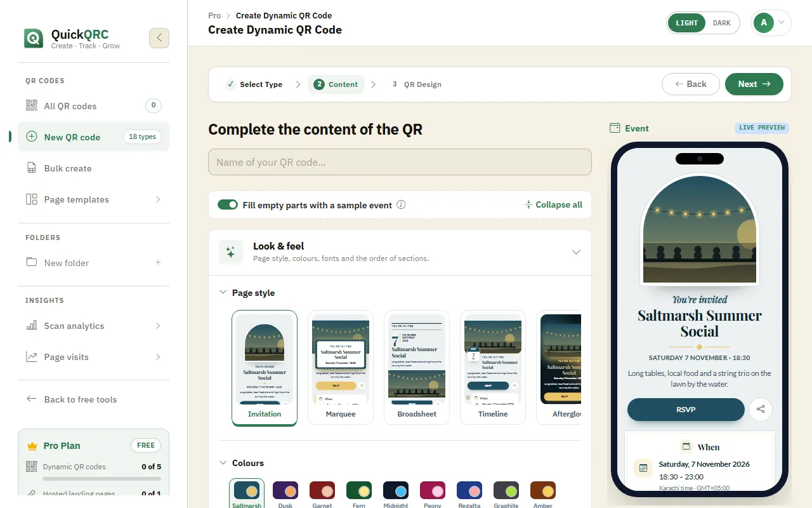Image resolution: width=812 pixels, height=508 pixels.
Task: Collapse the Page style subsection
Action: pyautogui.click(x=223, y=292)
